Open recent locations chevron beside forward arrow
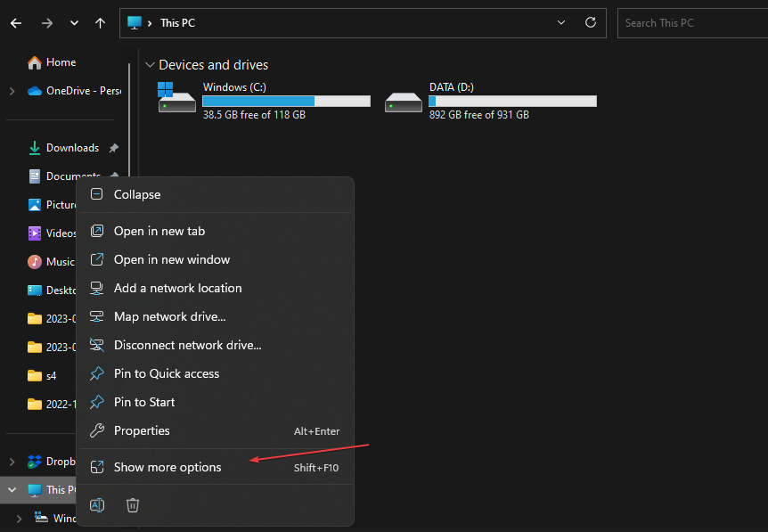Screen dimensions: 768x532 74,23
